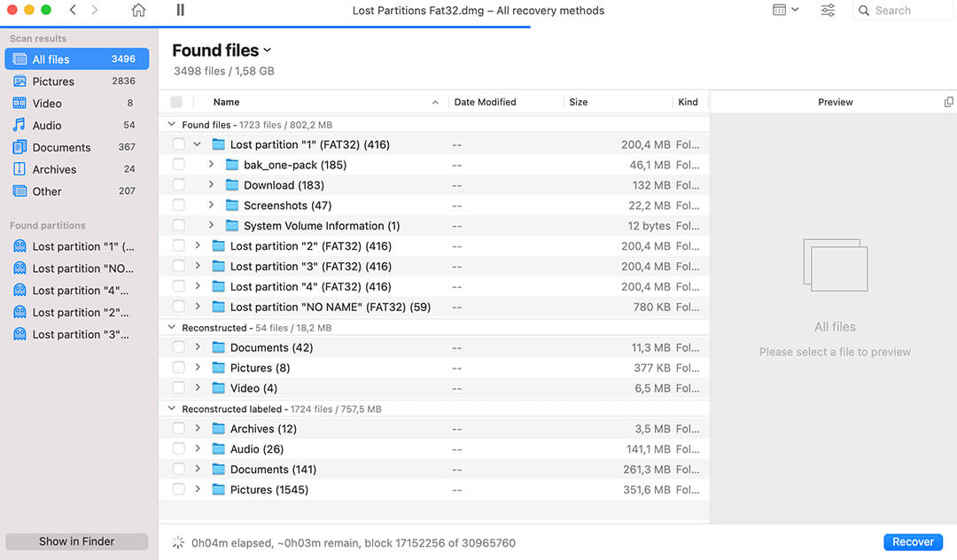957x560 pixels.
Task: Open the Found files title dropdown
Action: [x=268, y=51]
